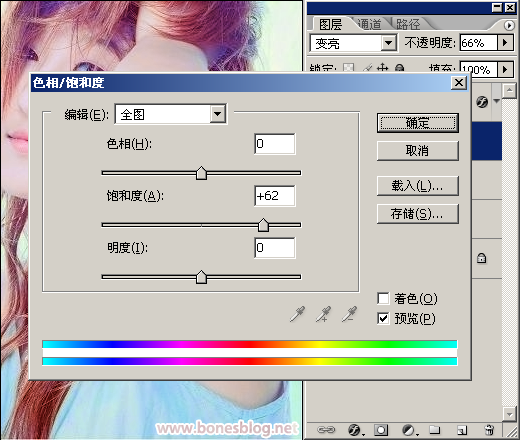Click the link layers chain icon
Image resolution: width=520 pixels, height=440 pixels.
click(x=326, y=430)
